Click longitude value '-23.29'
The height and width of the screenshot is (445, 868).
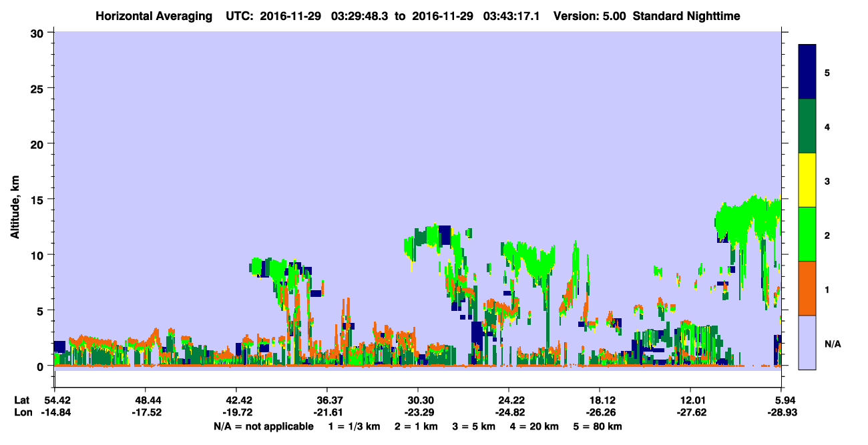418,412
